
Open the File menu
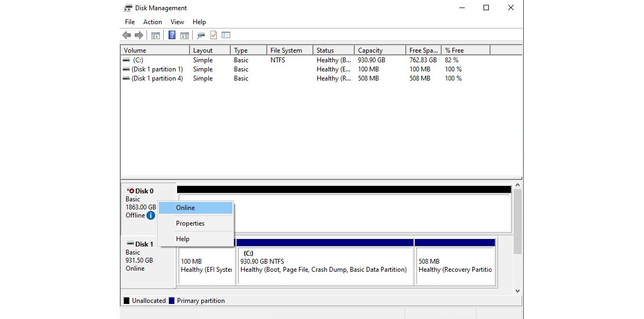(x=130, y=22)
